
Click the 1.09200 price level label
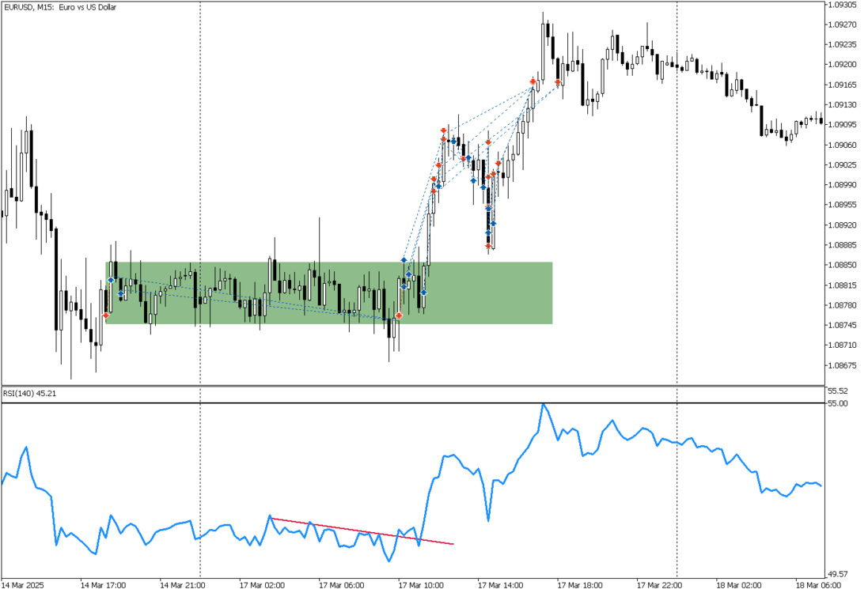[x=842, y=64]
